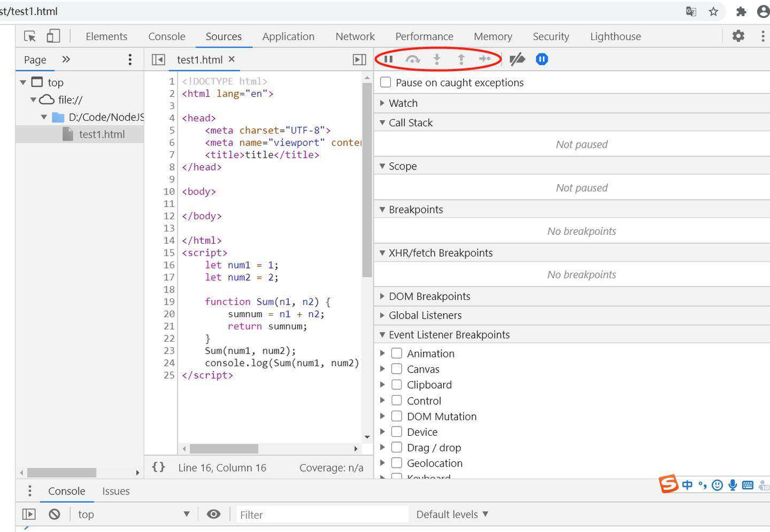
Task: Switch to the Network tab
Action: point(355,36)
